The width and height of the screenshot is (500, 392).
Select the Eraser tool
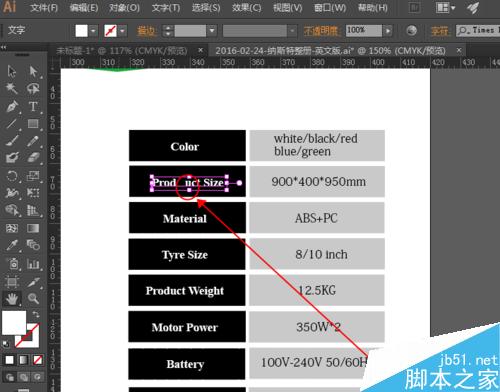click(x=33, y=157)
